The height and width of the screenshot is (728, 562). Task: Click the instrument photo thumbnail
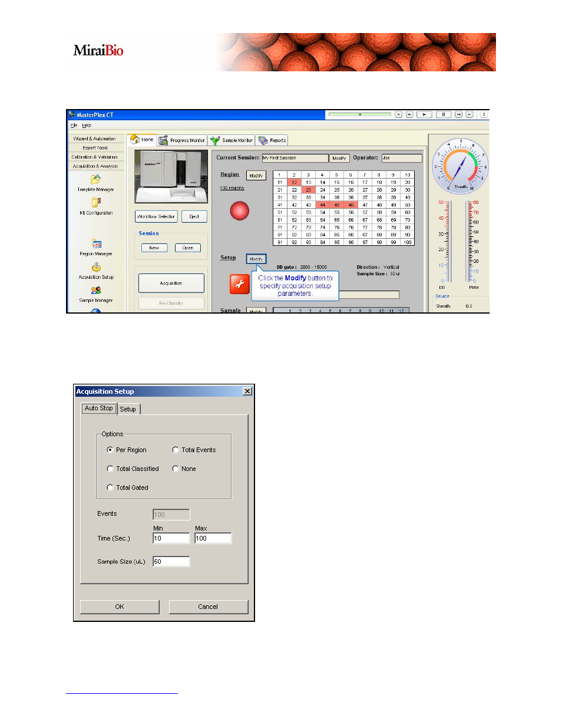(171, 176)
